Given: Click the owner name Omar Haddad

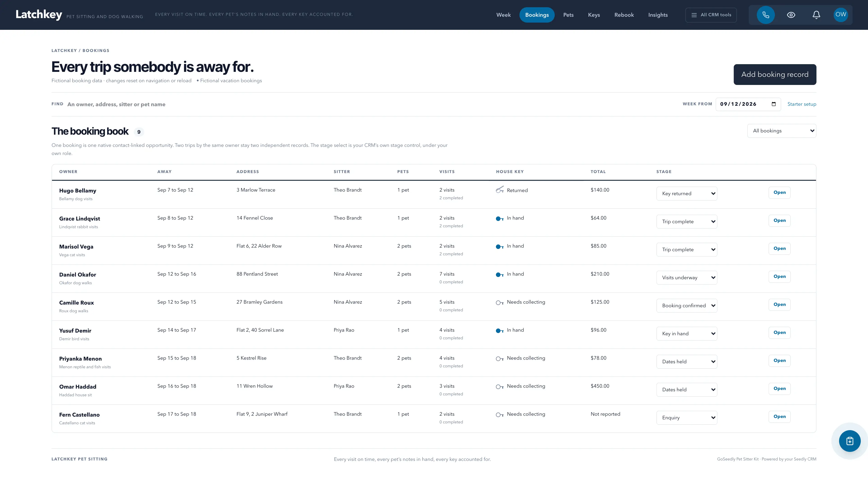Looking at the screenshot, I should click(78, 387).
